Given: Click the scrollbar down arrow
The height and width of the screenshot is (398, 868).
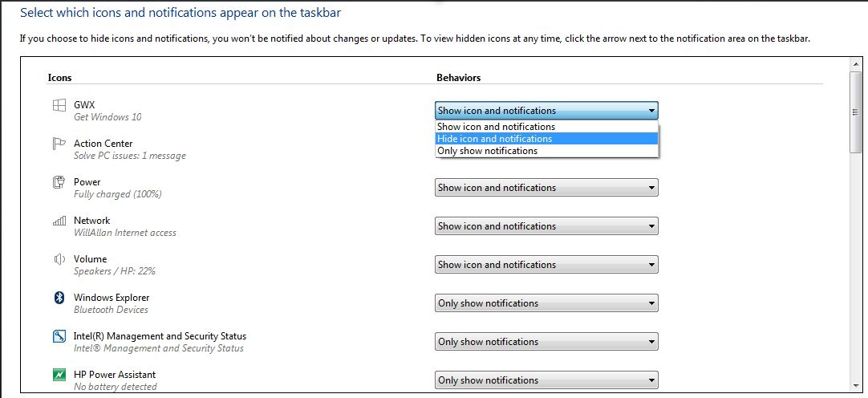Looking at the screenshot, I should tap(856, 386).
